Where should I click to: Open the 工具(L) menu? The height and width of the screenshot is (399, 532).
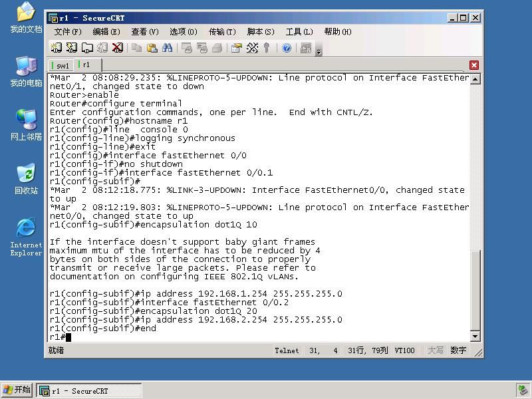(x=299, y=32)
